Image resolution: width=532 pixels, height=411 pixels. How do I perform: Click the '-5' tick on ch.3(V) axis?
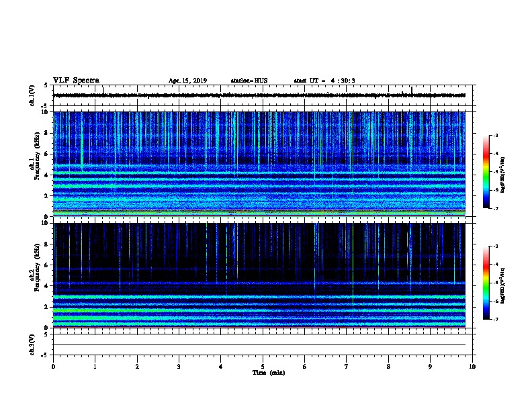point(46,355)
